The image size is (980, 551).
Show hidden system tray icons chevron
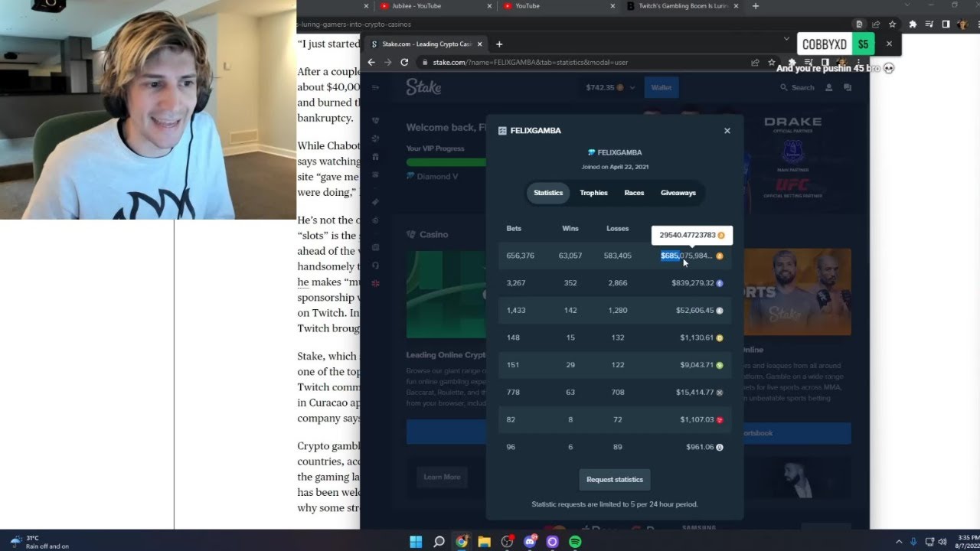click(x=899, y=542)
